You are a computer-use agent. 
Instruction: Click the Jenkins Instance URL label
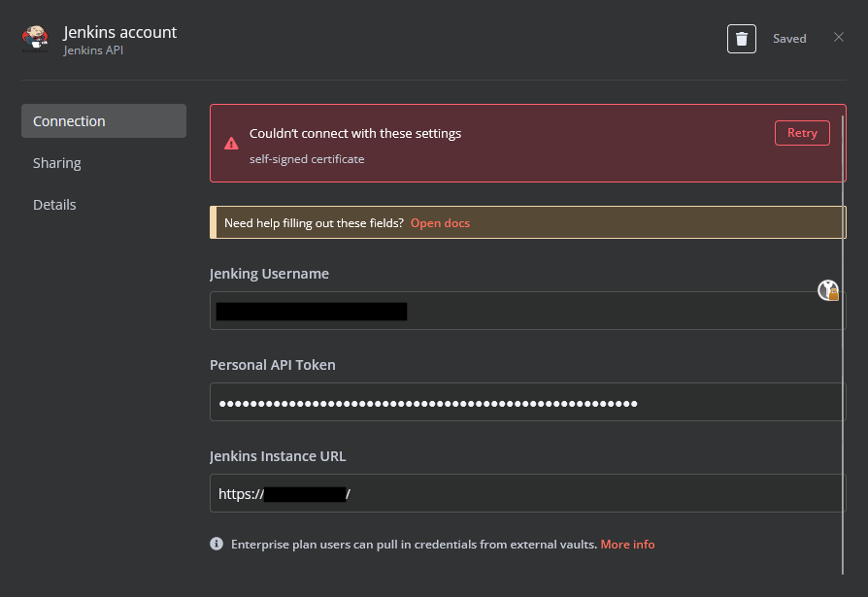tap(278, 456)
